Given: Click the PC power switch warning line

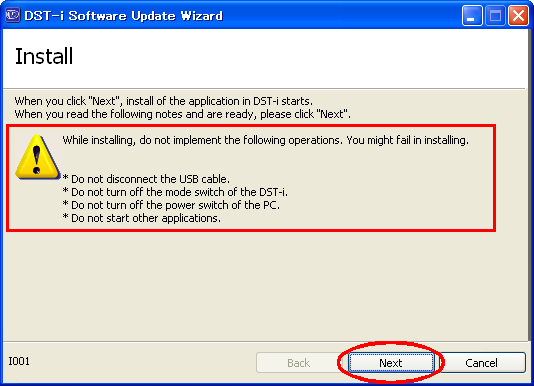Looking at the screenshot, I should (x=171, y=205).
